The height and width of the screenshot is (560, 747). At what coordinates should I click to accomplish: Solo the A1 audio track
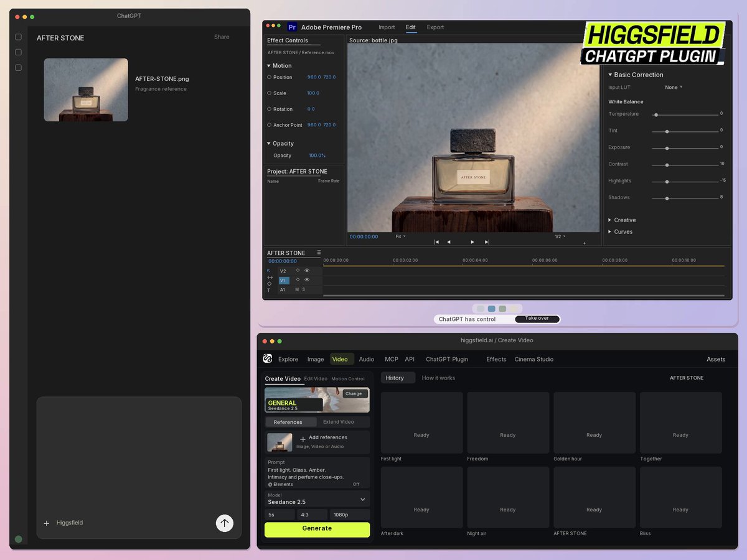[x=304, y=289]
